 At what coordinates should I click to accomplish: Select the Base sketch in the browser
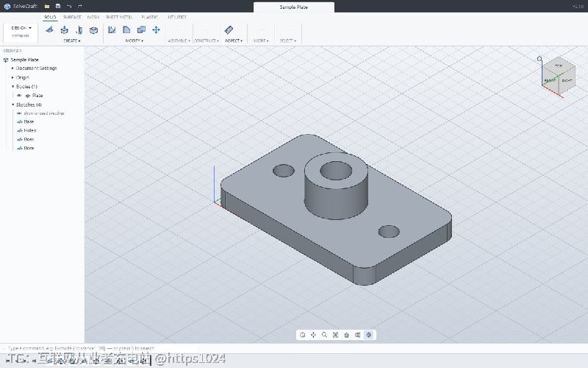tap(29, 121)
